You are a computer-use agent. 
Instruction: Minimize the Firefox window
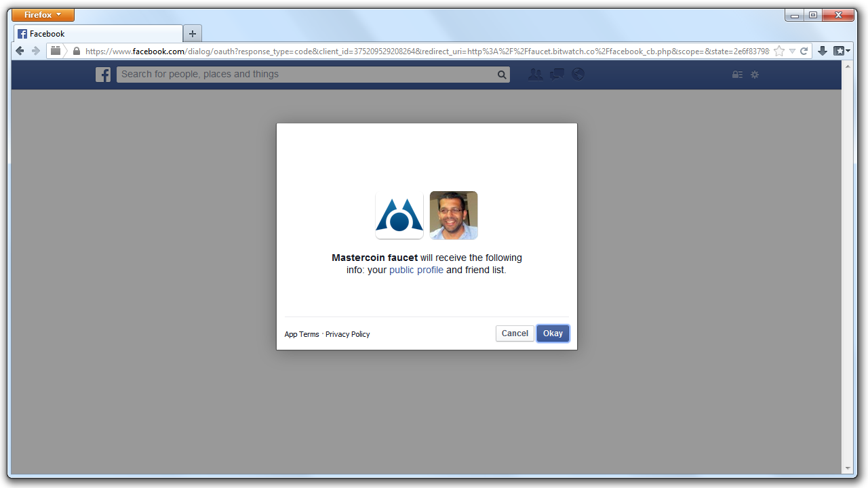tap(795, 15)
